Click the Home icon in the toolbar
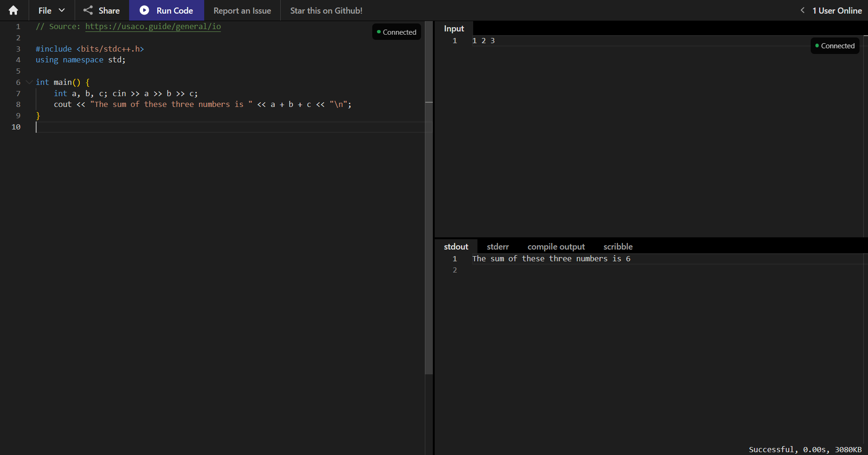 (x=13, y=10)
